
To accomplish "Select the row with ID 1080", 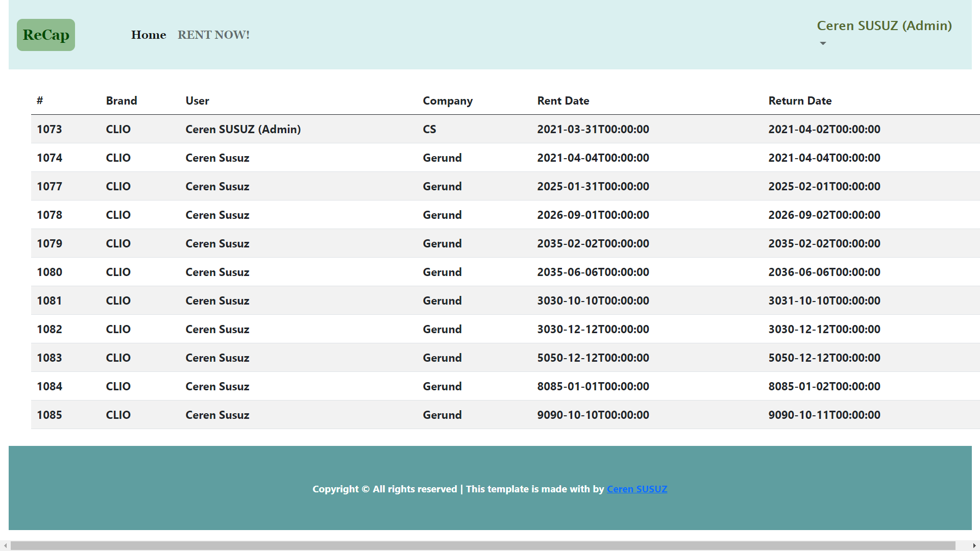I will [50, 272].
